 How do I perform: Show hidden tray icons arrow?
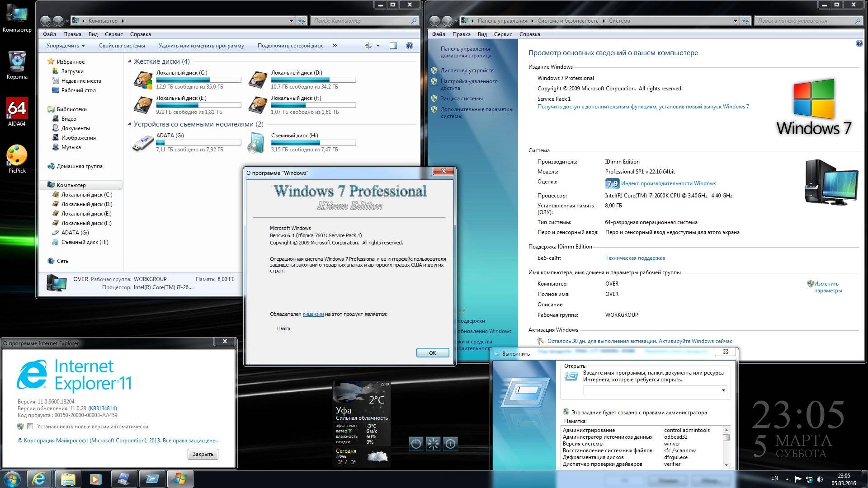[x=787, y=479]
